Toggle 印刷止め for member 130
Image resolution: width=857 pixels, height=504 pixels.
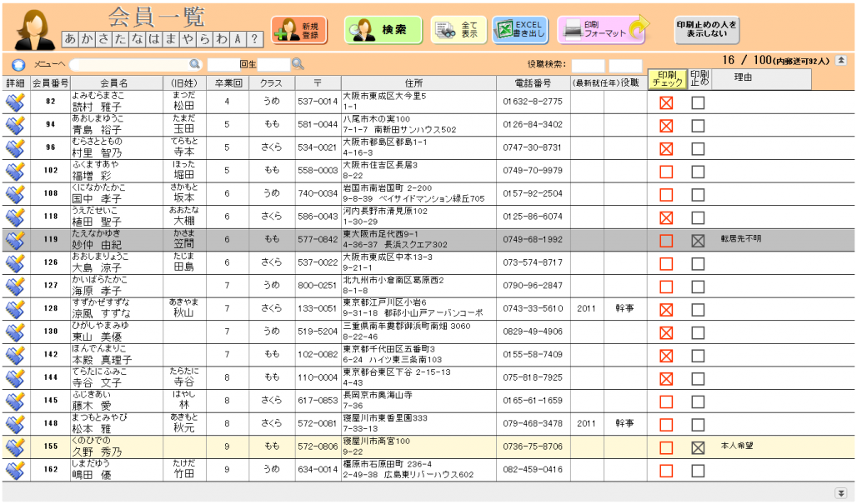tap(698, 332)
